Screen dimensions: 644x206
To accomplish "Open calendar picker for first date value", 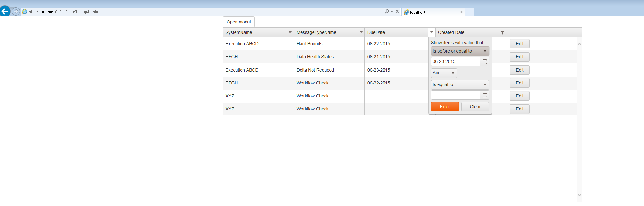I will [x=485, y=62].
